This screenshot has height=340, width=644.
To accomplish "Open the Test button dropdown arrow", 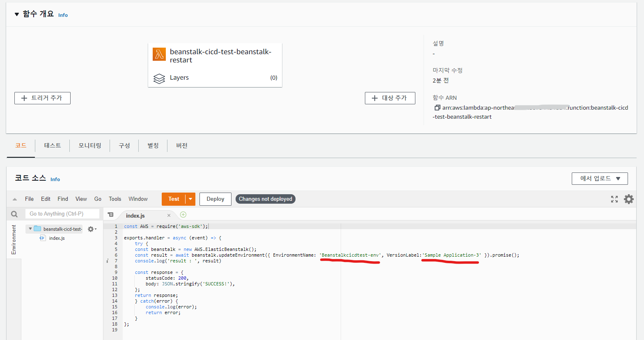I will [190, 199].
